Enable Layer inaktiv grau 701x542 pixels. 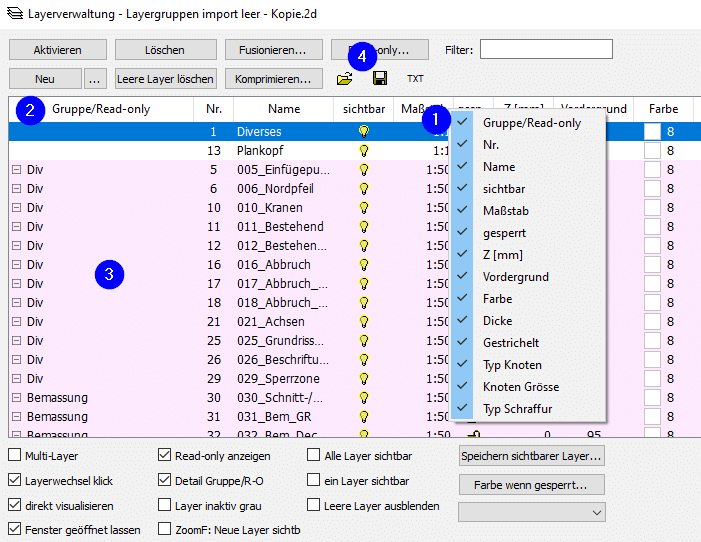coord(165,505)
